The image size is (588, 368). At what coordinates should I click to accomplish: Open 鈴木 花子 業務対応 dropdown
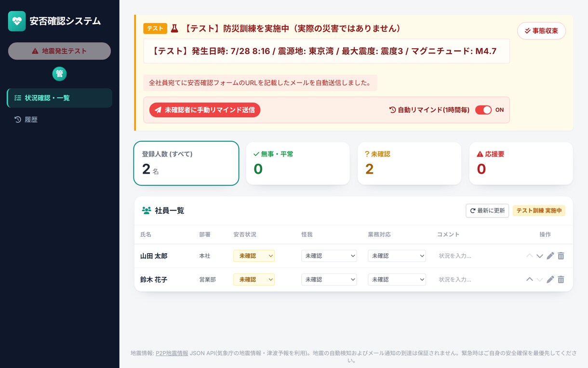[397, 279]
